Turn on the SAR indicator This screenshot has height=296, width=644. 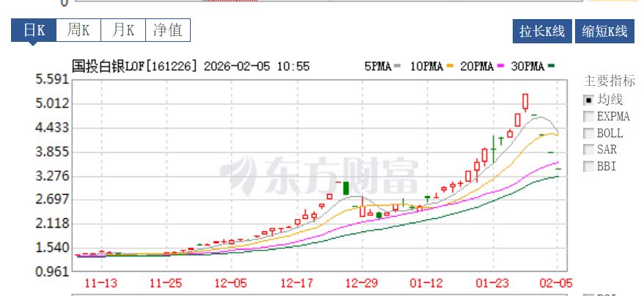pos(588,150)
